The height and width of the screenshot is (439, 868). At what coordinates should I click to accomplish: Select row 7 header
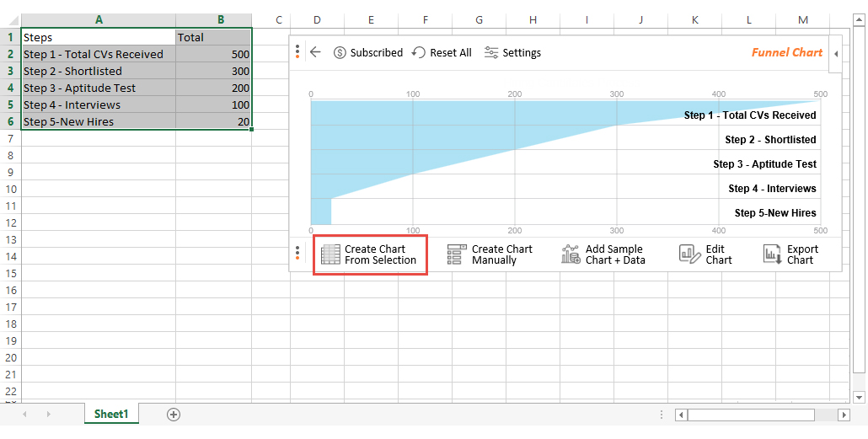(10, 138)
